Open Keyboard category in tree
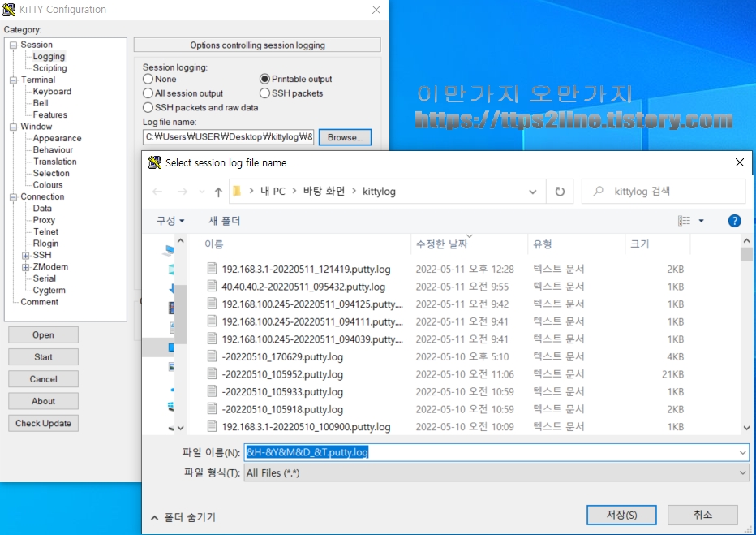Image resolution: width=756 pixels, height=535 pixels. tap(52, 91)
